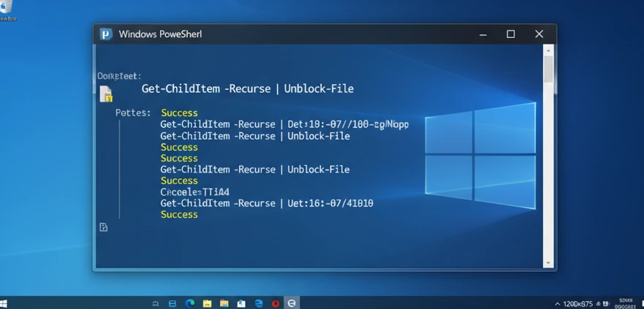Click the Cʀcels⸮TTiA4 output line
The width and height of the screenshot is (644, 309).
[194, 191]
